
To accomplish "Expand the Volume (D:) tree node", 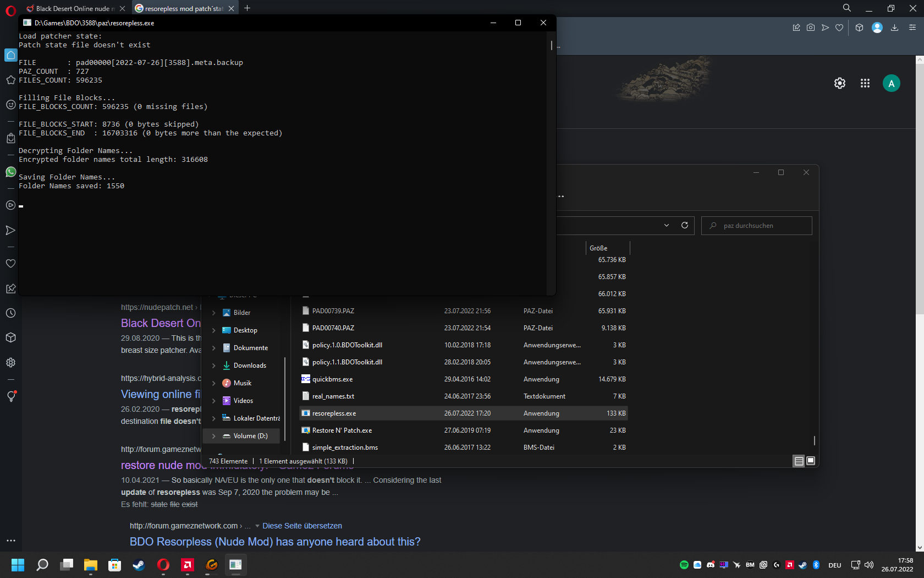I will click(x=214, y=436).
